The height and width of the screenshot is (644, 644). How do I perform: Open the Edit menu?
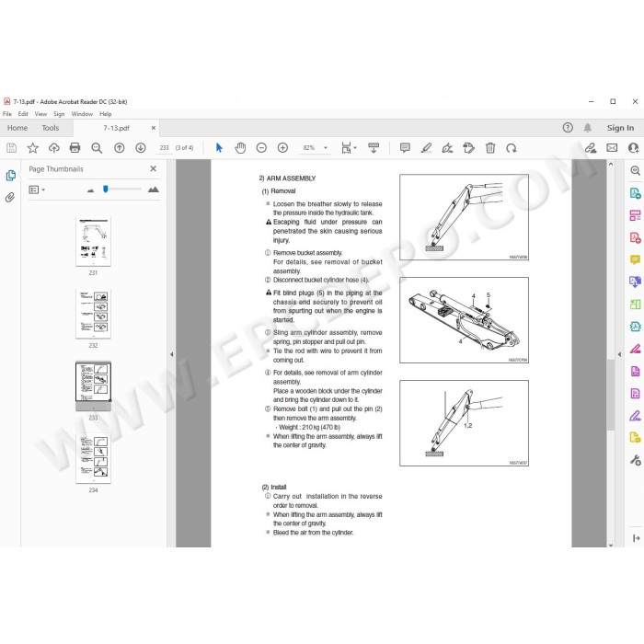tap(23, 114)
